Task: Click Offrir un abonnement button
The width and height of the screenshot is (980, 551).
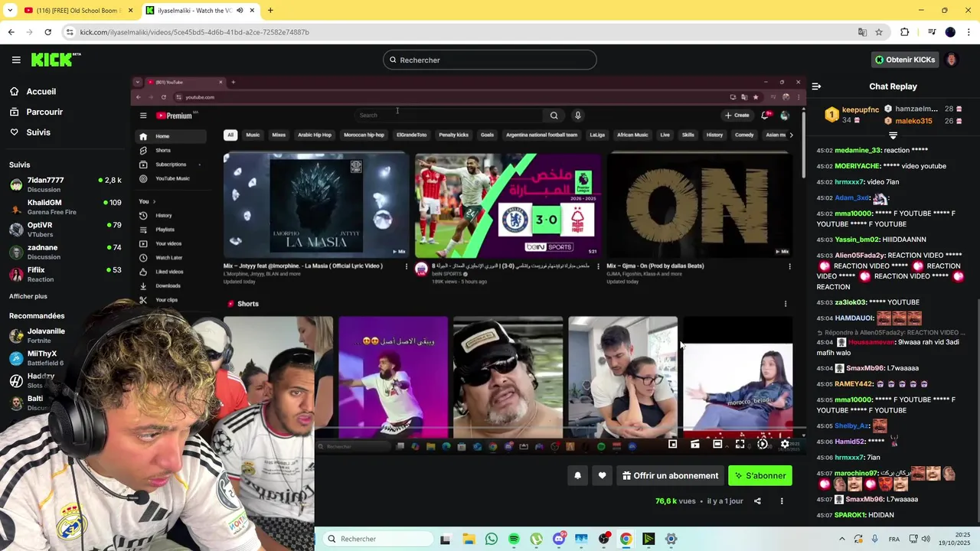Action: [x=670, y=475]
